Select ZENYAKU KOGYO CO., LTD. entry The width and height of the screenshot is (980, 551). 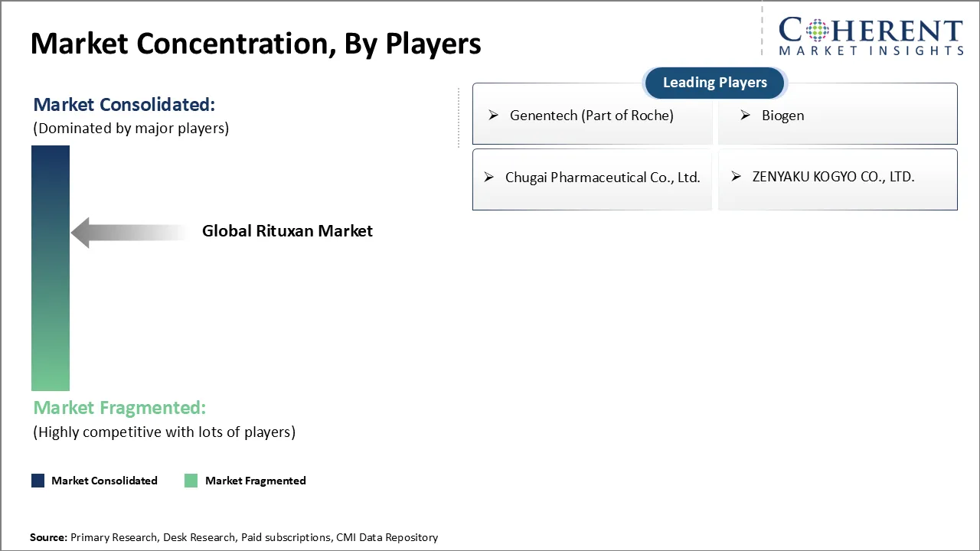pos(833,177)
